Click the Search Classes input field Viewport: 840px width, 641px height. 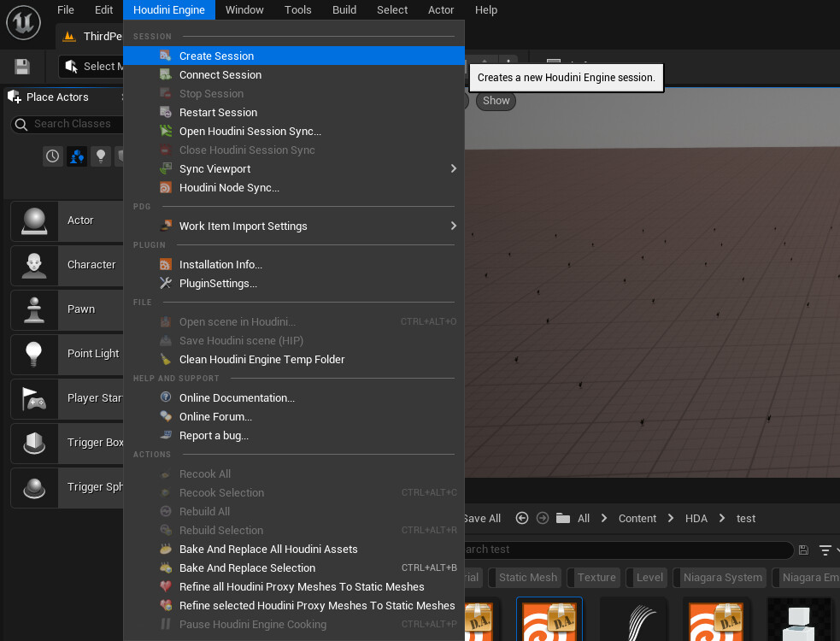pos(73,125)
